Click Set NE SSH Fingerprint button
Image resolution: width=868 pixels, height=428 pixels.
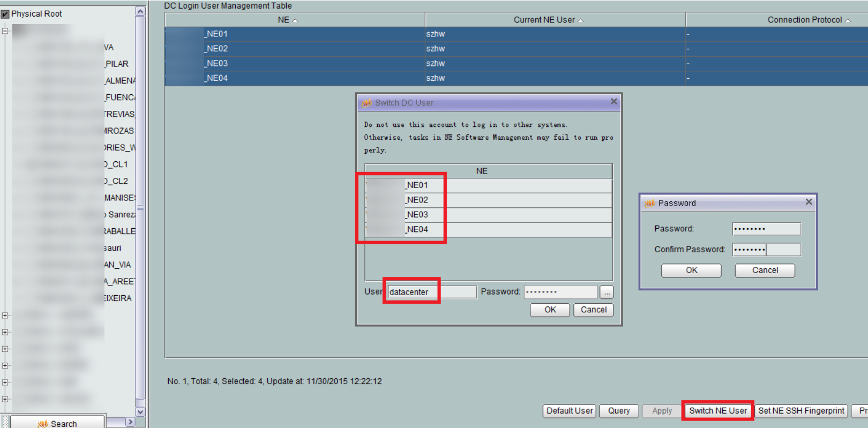tap(801, 411)
